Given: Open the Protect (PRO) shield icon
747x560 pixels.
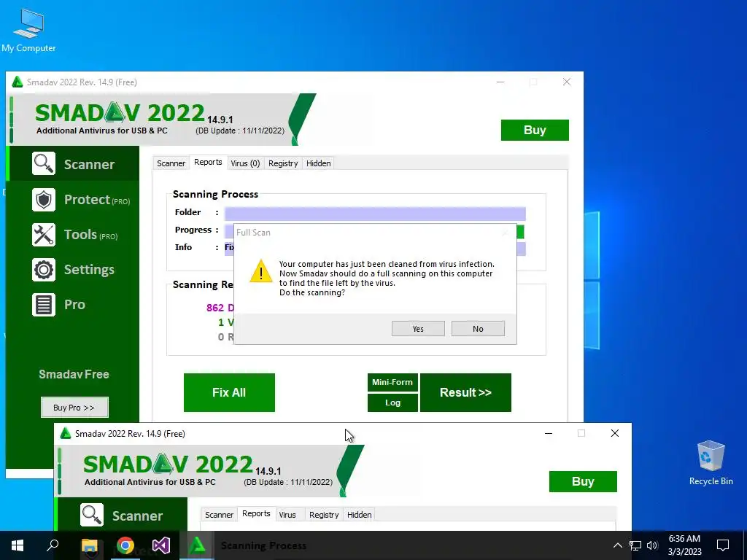Looking at the screenshot, I should click(44, 200).
